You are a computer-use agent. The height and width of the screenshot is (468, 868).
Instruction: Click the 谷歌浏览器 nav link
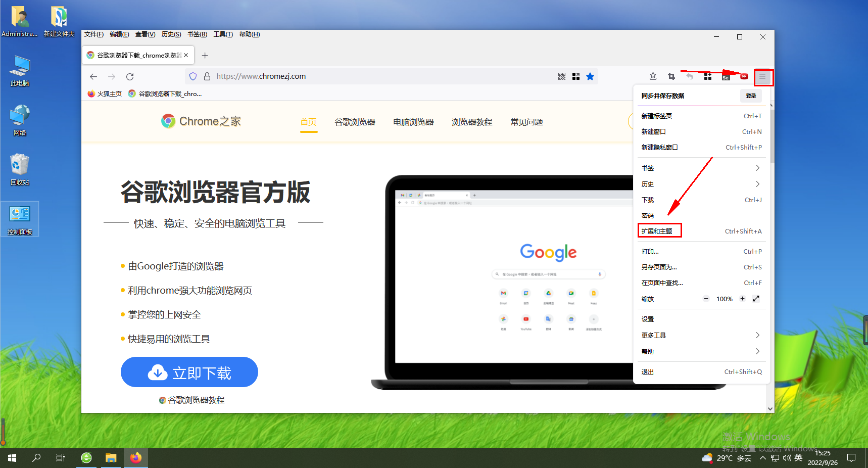pos(355,122)
